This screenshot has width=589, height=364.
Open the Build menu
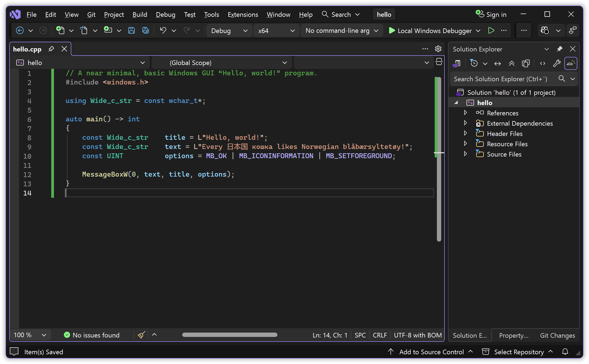pos(140,15)
